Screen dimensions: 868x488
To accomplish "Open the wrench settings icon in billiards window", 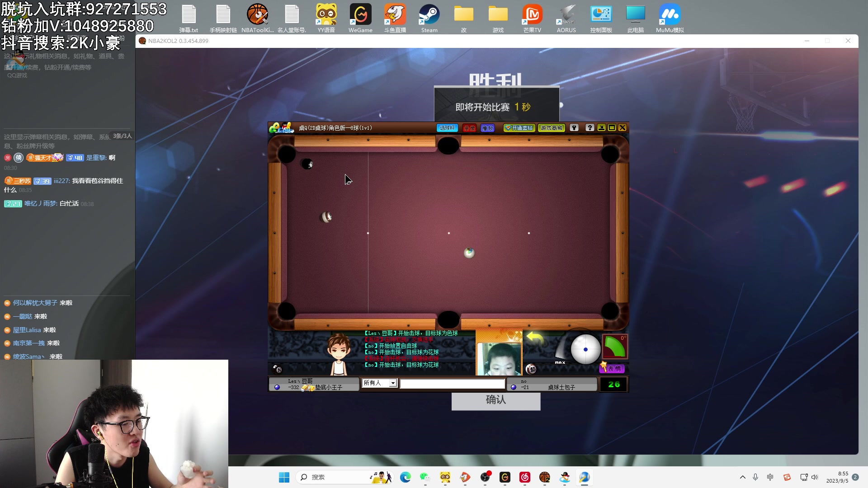I will 574,128.
